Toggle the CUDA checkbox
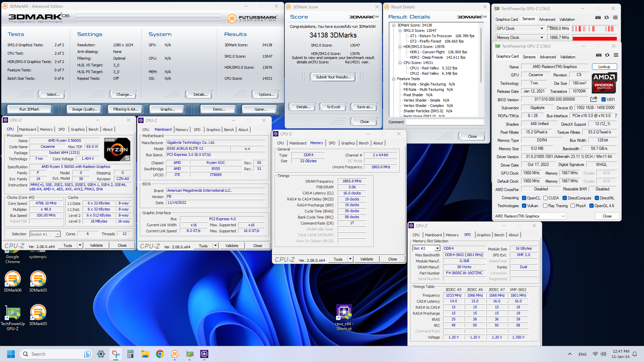This screenshot has width=644, height=362. (545, 198)
